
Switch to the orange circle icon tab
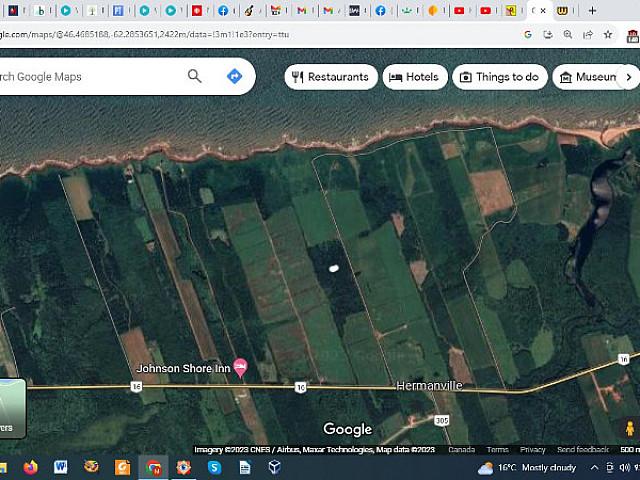coord(433,11)
